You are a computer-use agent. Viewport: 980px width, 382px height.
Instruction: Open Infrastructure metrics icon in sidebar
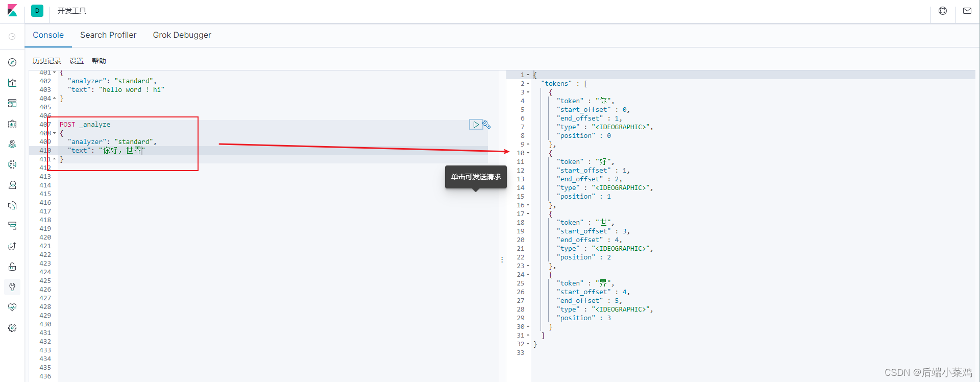12,185
